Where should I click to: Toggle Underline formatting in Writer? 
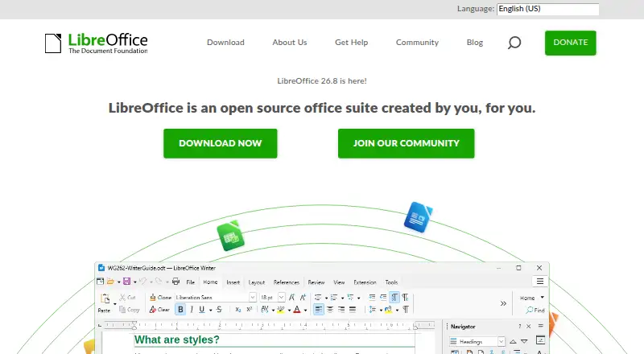tap(202, 310)
